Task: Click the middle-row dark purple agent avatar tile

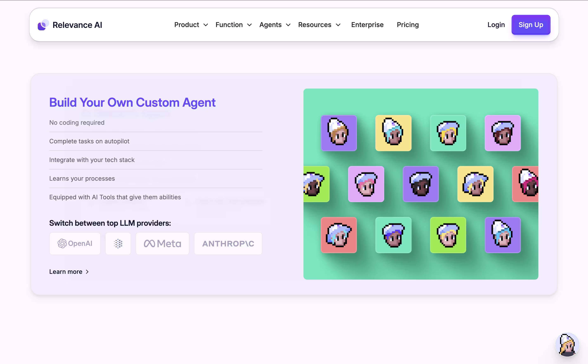Action: pyautogui.click(x=420, y=184)
